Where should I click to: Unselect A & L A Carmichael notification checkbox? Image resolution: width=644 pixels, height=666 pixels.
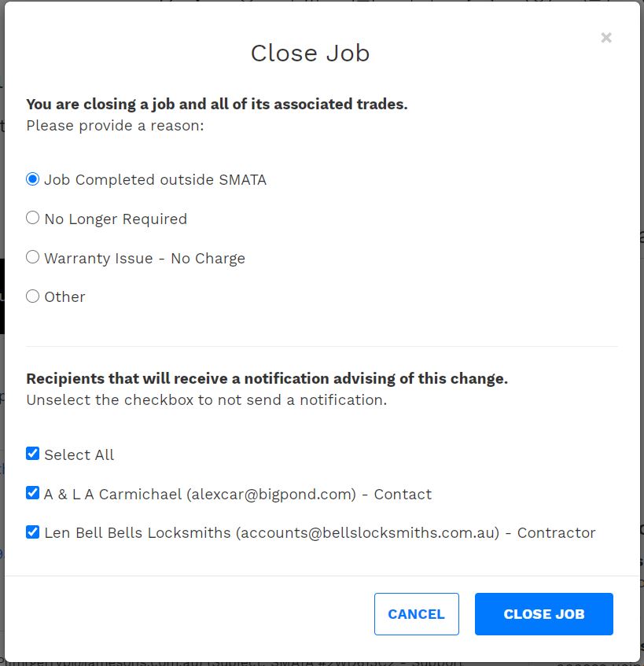point(32,492)
